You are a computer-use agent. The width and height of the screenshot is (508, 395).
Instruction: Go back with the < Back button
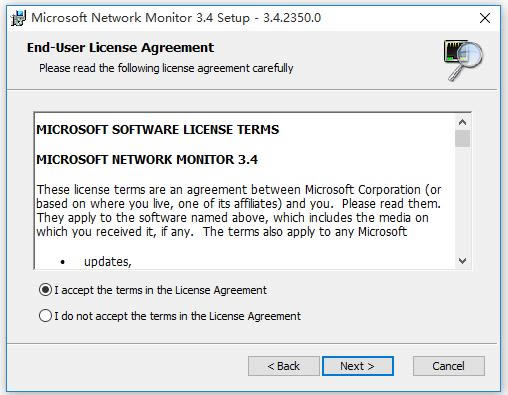pyautogui.click(x=284, y=366)
